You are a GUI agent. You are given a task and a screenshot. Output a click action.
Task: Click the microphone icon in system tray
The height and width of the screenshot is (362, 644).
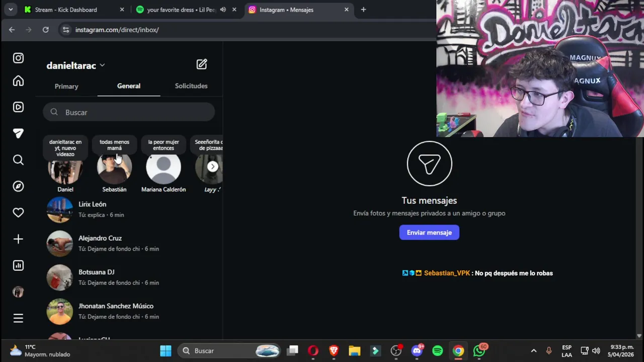pos(549,350)
